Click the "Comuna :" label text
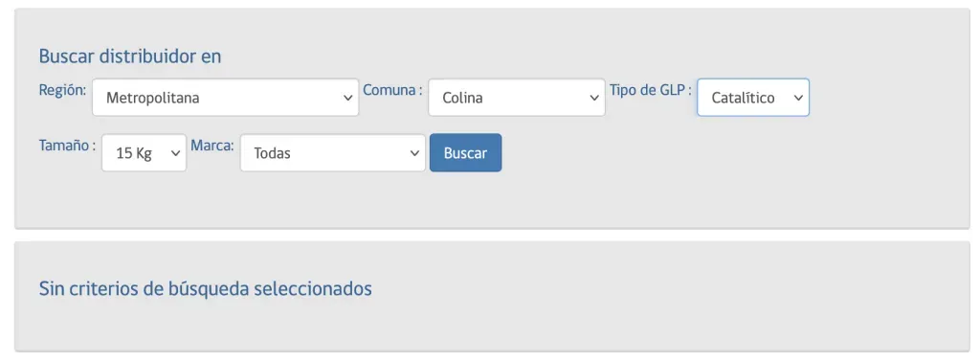 click(392, 90)
